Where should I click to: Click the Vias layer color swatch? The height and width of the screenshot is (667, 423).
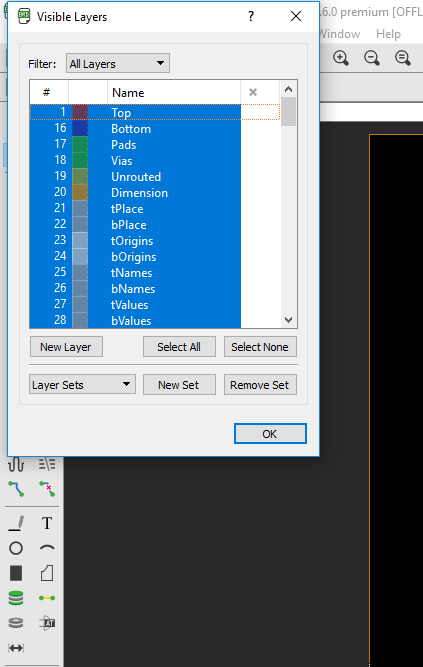point(80,160)
